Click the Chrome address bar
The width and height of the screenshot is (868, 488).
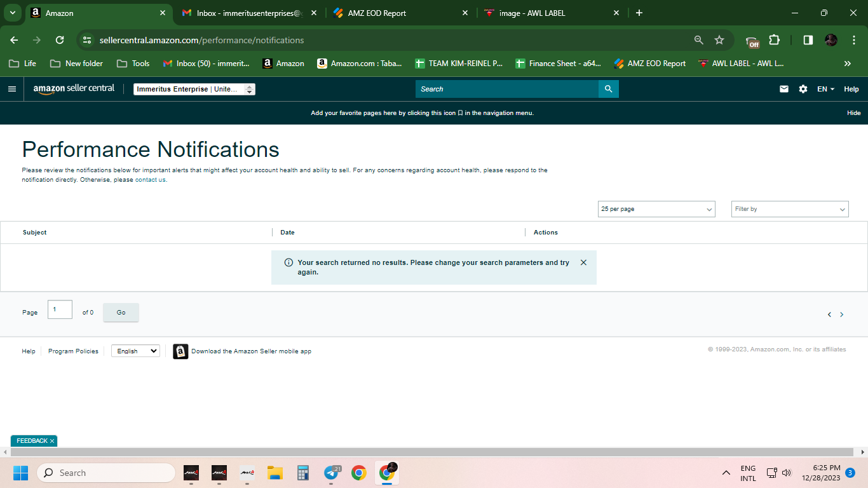[x=394, y=40]
